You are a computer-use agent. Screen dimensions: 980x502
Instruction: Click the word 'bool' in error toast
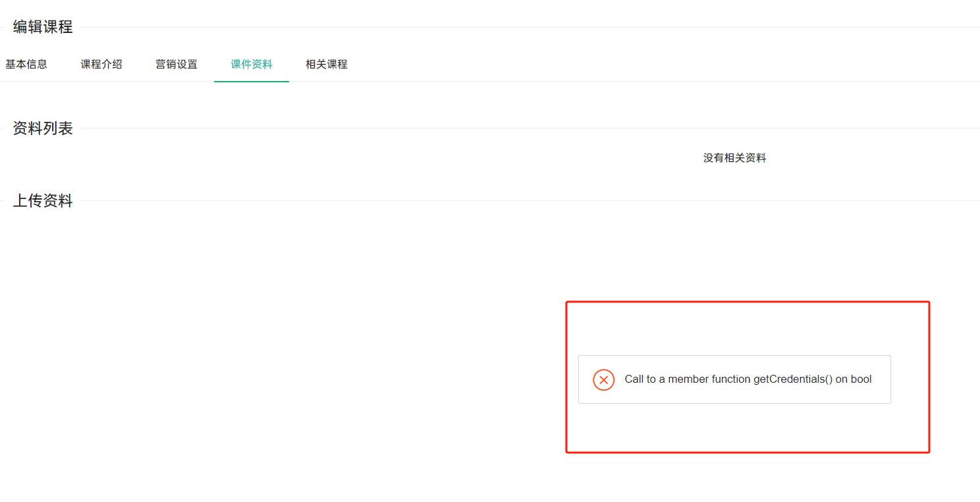click(x=861, y=379)
